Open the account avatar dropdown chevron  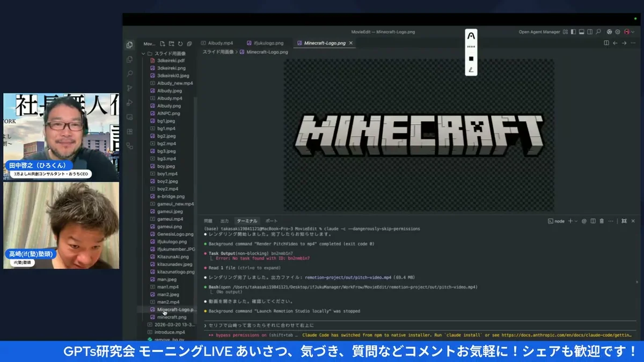pos(633,32)
